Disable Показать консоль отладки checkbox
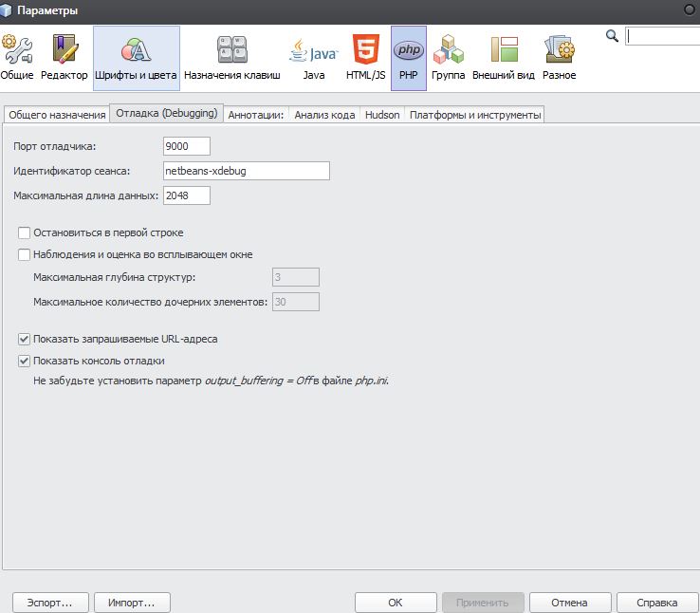The image size is (700, 613). coord(25,361)
